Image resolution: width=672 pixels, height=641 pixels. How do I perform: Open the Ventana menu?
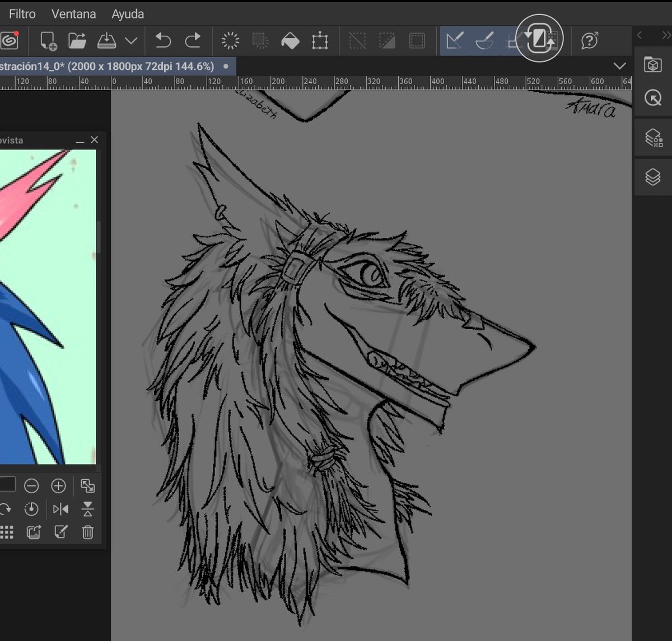pos(73,14)
